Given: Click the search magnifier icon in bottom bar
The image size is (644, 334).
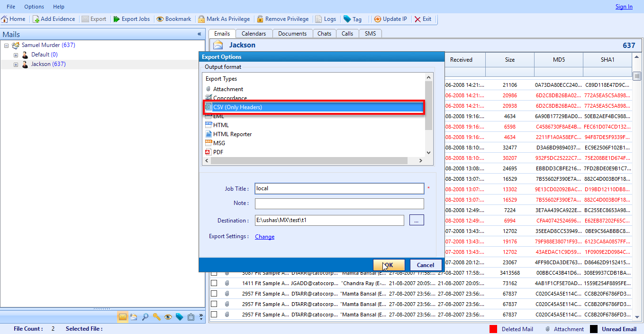Looking at the screenshot, I should click(x=145, y=317).
